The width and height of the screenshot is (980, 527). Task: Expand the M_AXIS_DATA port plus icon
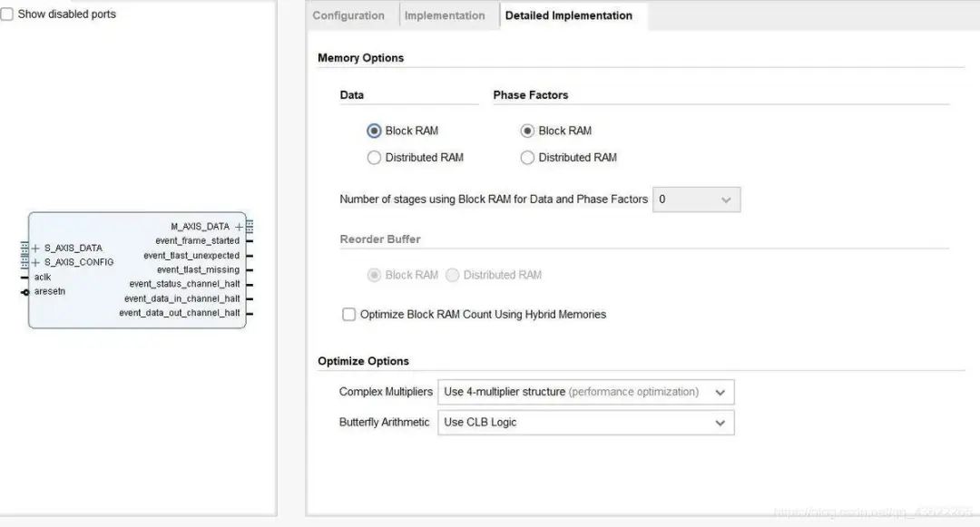pyautogui.click(x=239, y=227)
